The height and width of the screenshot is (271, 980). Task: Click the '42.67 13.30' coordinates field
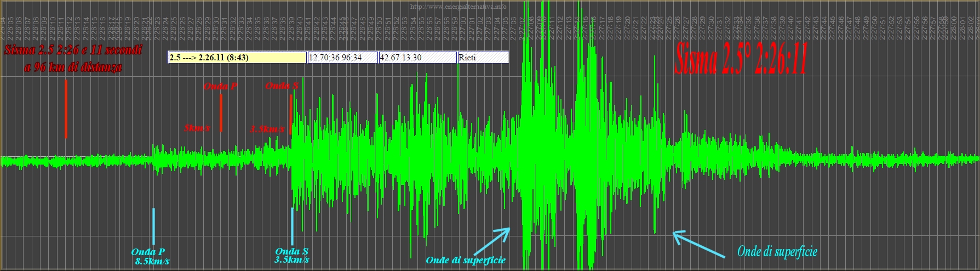pyautogui.click(x=417, y=58)
